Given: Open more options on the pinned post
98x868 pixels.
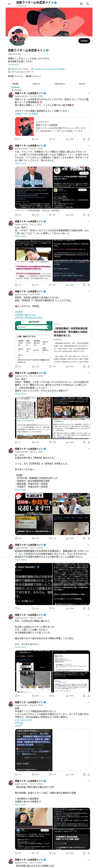Looking at the screenshot, I should tap(89, 93).
